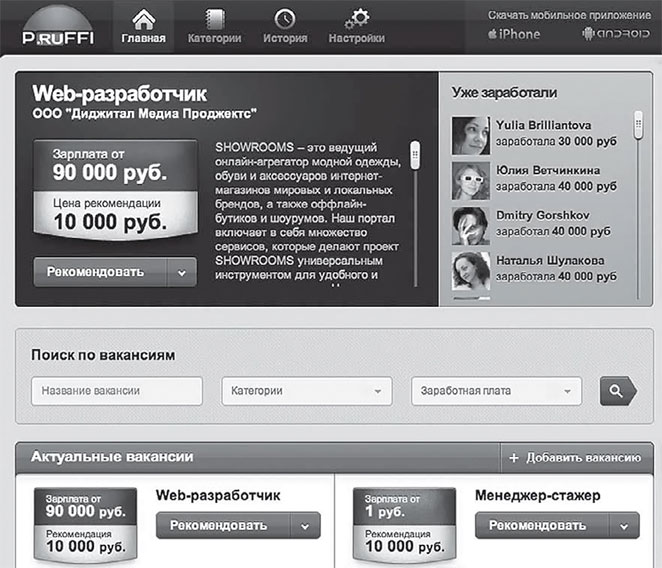This screenshot has width=662, height=568.
Task: Click the vacancy description scrollbar handle
Action: (415, 155)
